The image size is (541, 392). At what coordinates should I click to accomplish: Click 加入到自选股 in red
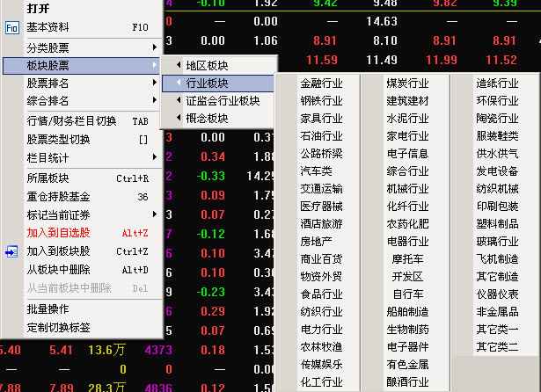click(x=58, y=233)
